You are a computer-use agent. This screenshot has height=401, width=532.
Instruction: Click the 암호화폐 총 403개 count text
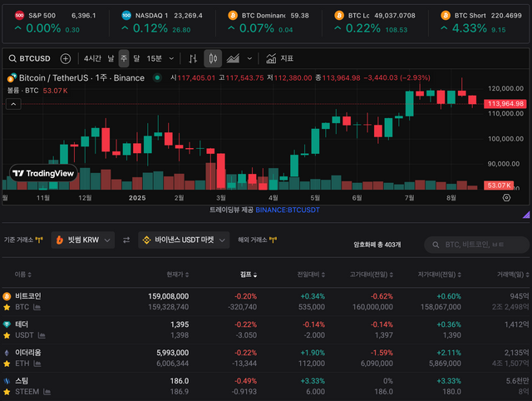377,245
